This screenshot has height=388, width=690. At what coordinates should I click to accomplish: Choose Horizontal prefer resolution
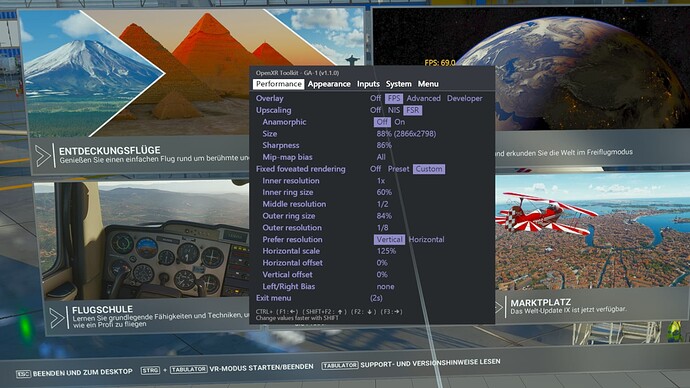[426, 239]
